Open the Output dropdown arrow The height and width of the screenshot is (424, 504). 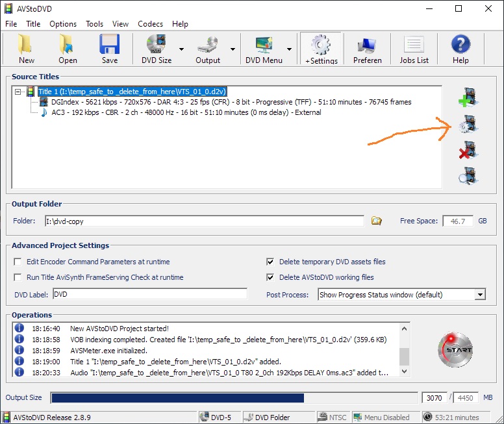pos(233,49)
